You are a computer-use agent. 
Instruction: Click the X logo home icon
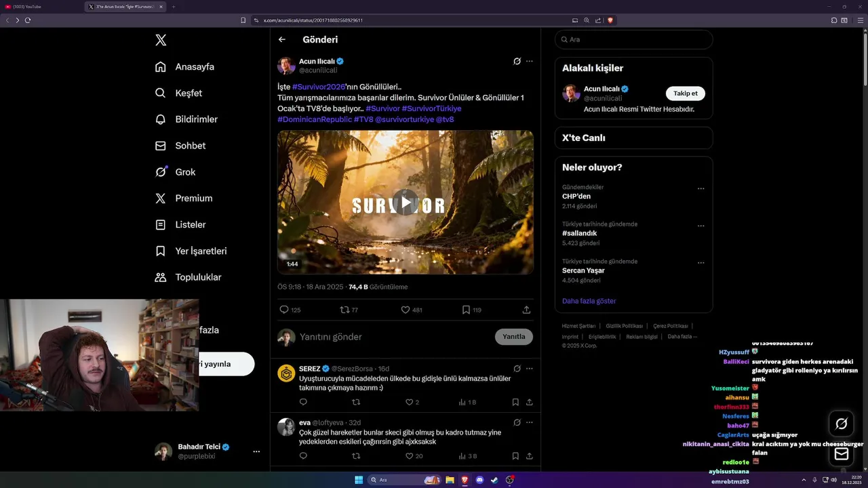[x=161, y=40]
